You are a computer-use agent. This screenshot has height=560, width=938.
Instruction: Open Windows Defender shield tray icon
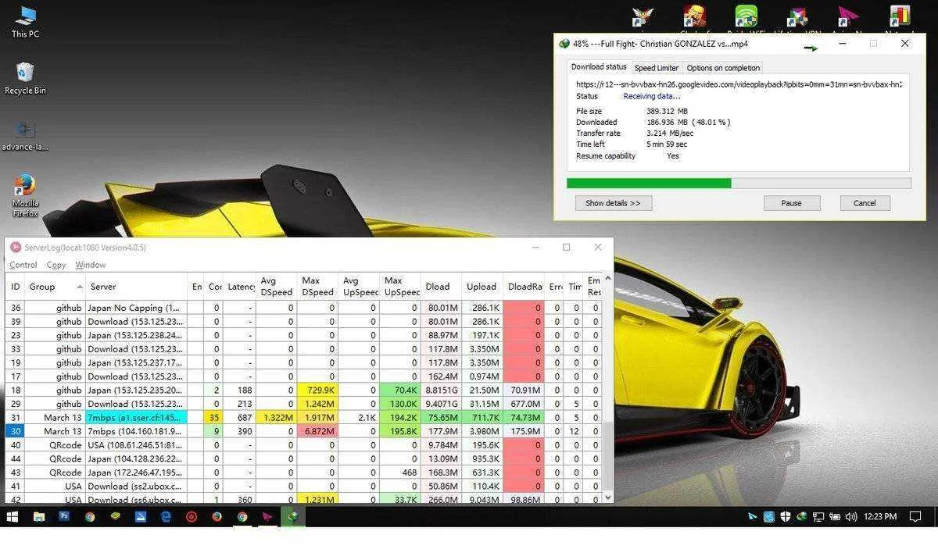tap(786, 516)
